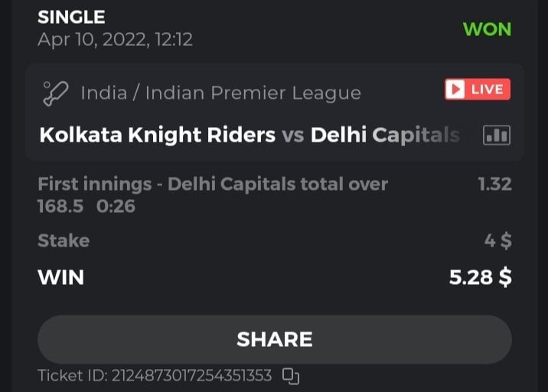Click the SINGLE bet type heading
Image resolution: width=548 pixels, height=392 pixels.
pyautogui.click(x=71, y=16)
